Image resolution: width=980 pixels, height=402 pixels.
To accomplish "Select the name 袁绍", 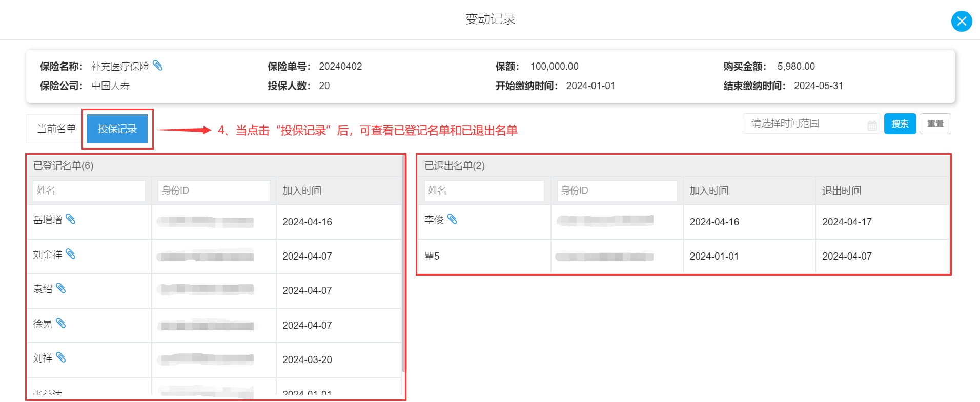I will [43, 289].
